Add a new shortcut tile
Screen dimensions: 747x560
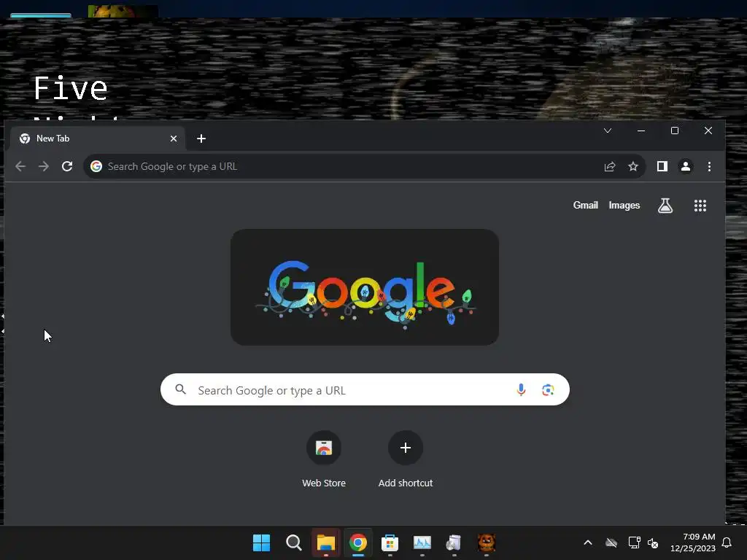406,460
